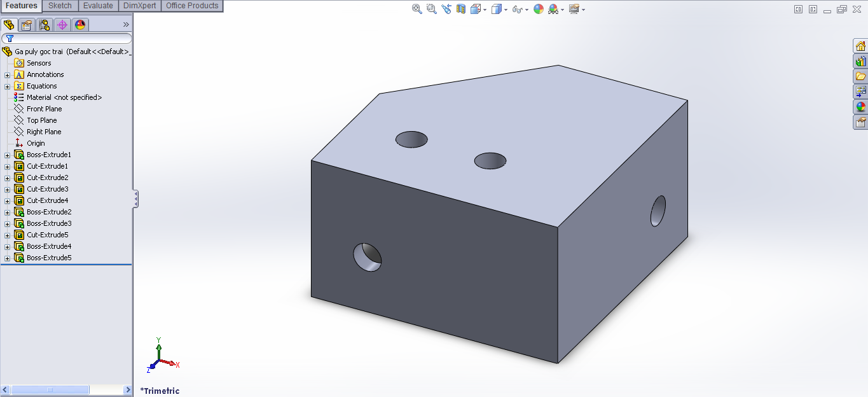This screenshot has width=868, height=397.
Task: Expand the Cut-Extrude1 feature node
Action: (8, 166)
